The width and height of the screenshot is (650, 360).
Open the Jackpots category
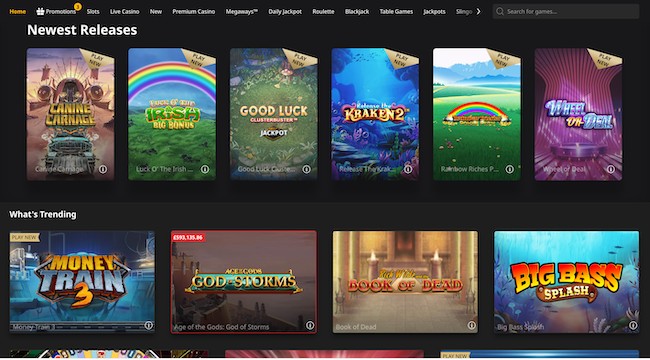434,12
